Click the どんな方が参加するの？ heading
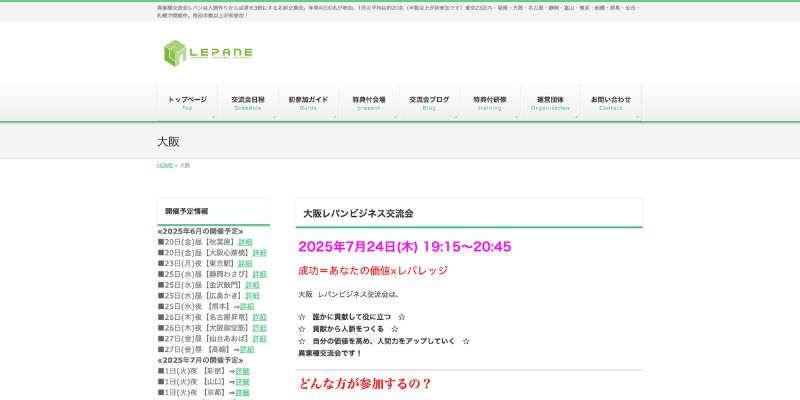The width and height of the screenshot is (800, 400). pos(365,384)
